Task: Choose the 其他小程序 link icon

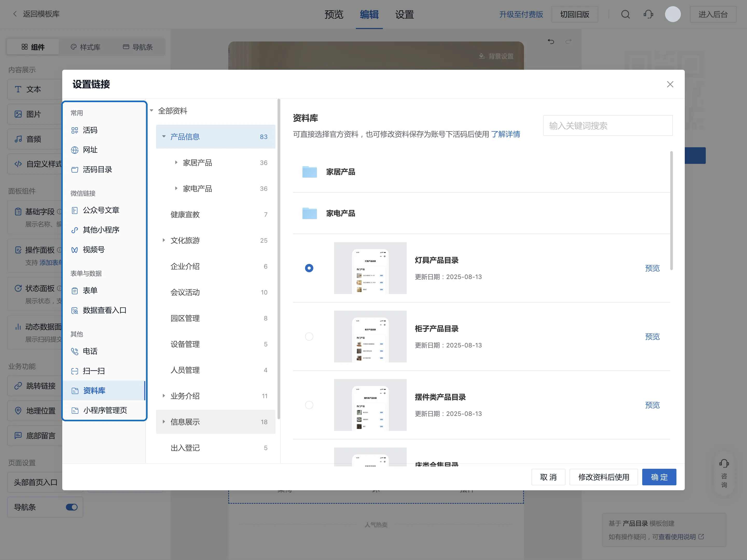Action: (75, 230)
